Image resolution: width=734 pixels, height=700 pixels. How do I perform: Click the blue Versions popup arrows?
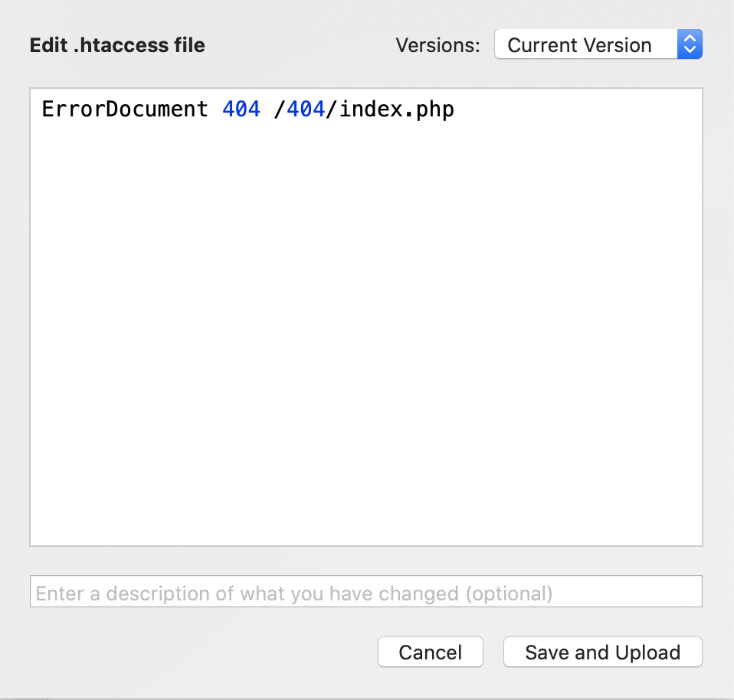pos(690,44)
